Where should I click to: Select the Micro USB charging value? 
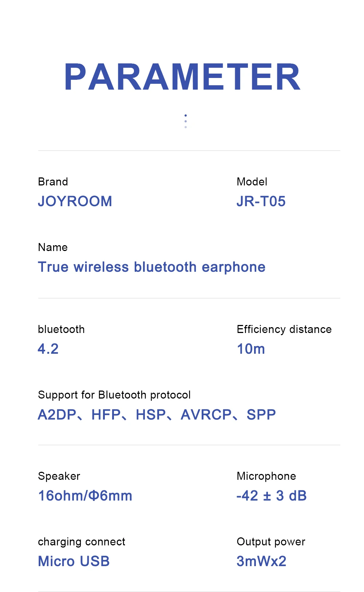tap(74, 561)
